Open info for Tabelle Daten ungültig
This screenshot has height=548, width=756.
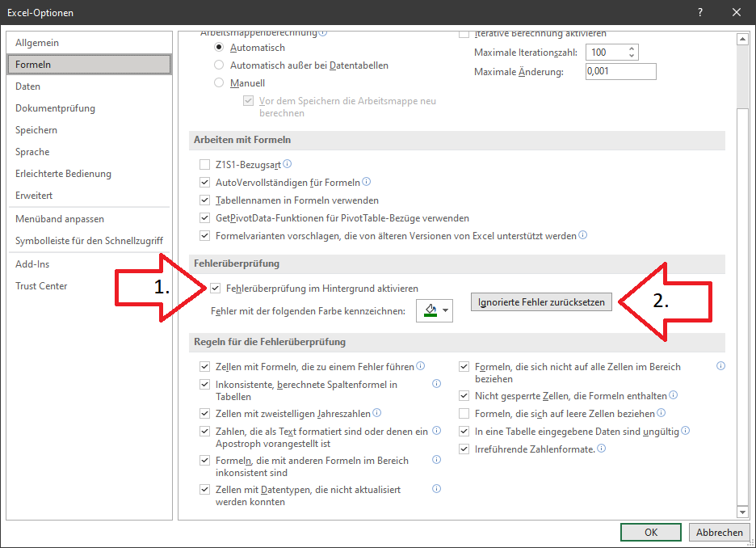point(685,431)
